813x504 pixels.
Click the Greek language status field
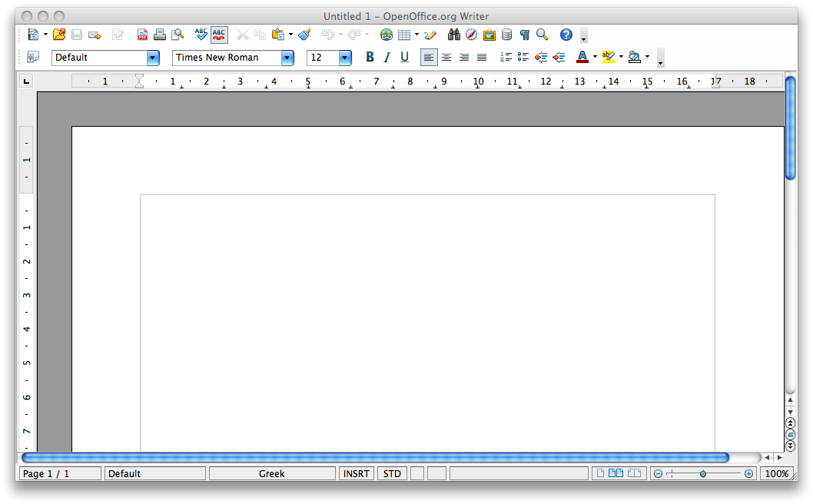[x=272, y=474]
